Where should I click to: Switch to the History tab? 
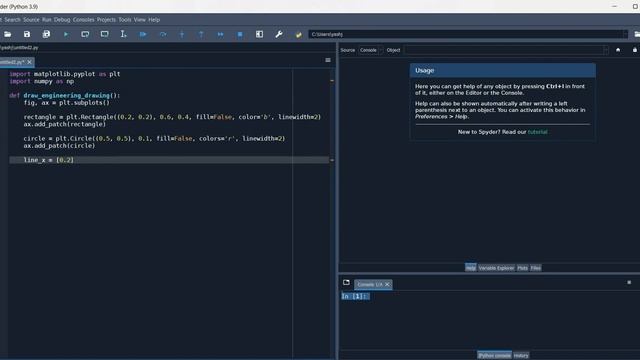pos(521,355)
